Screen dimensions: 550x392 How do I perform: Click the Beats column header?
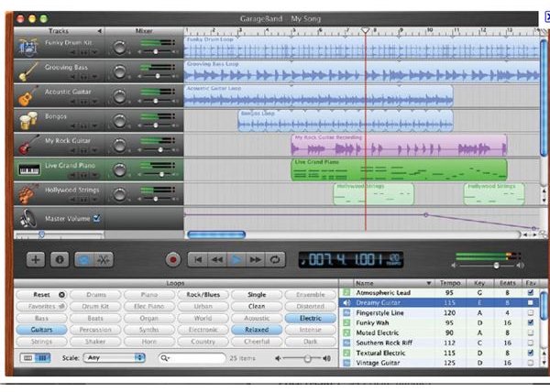pyautogui.click(x=508, y=283)
